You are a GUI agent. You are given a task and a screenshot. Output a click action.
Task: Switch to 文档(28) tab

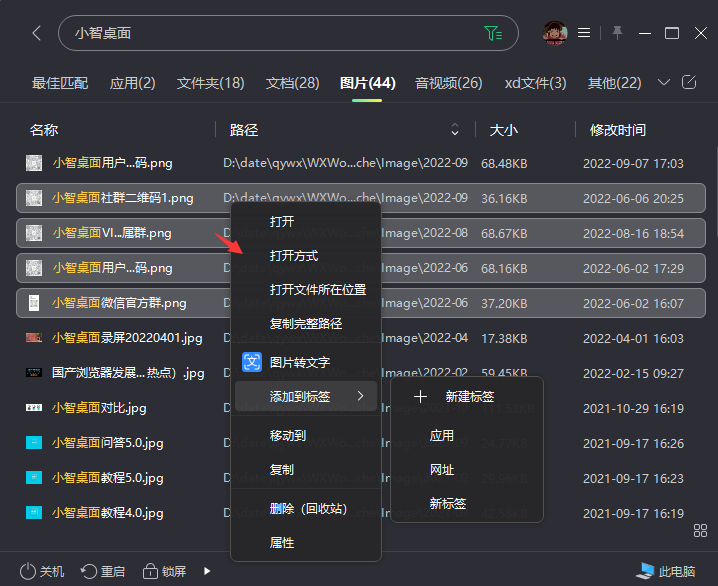pyautogui.click(x=293, y=83)
